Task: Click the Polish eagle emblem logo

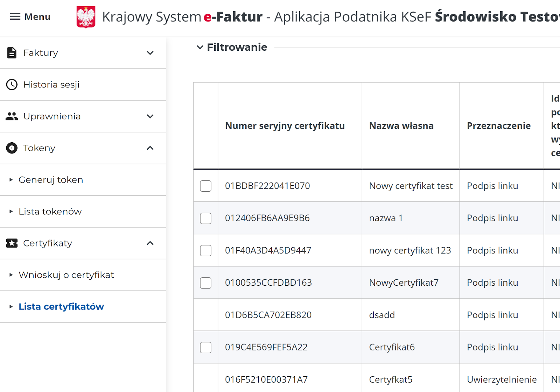Action: tap(86, 17)
